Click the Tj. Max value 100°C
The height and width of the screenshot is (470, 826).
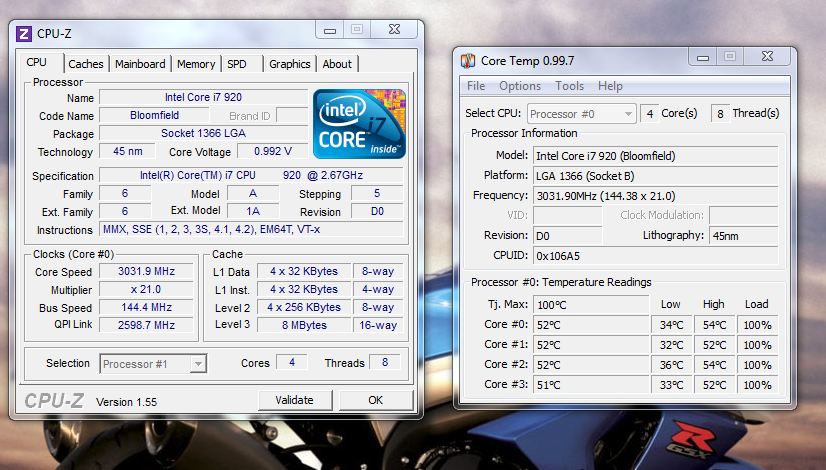pos(592,305)
